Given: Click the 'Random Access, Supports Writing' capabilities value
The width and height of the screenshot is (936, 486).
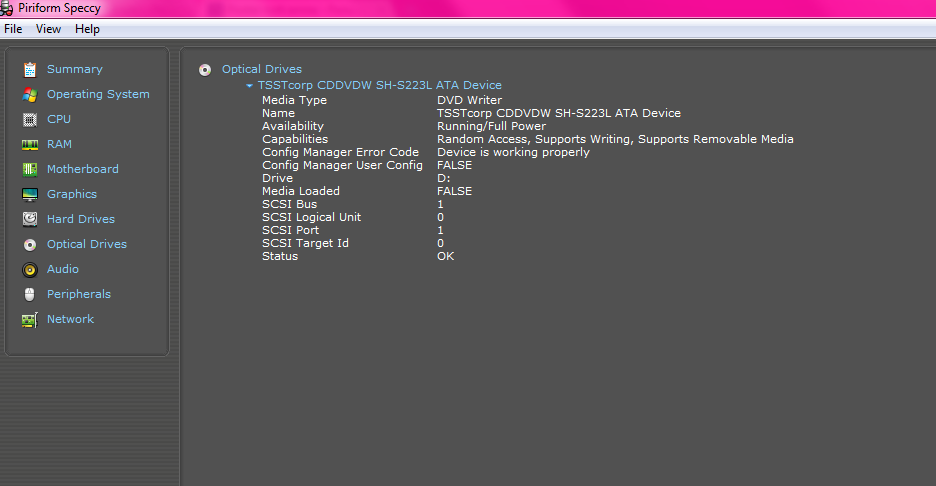Looking at the screenshot, I should pos(615,139).
